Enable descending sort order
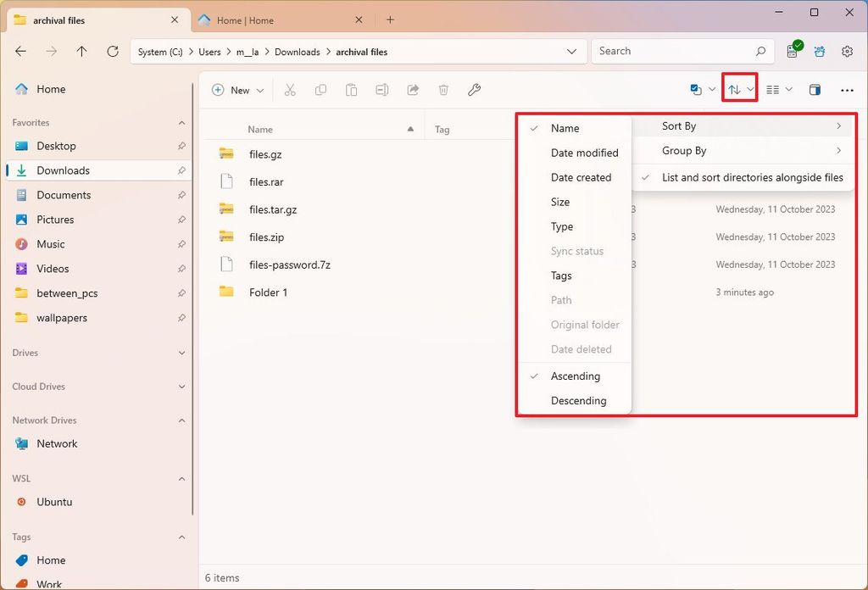868x590 pixels. (579, 400)
